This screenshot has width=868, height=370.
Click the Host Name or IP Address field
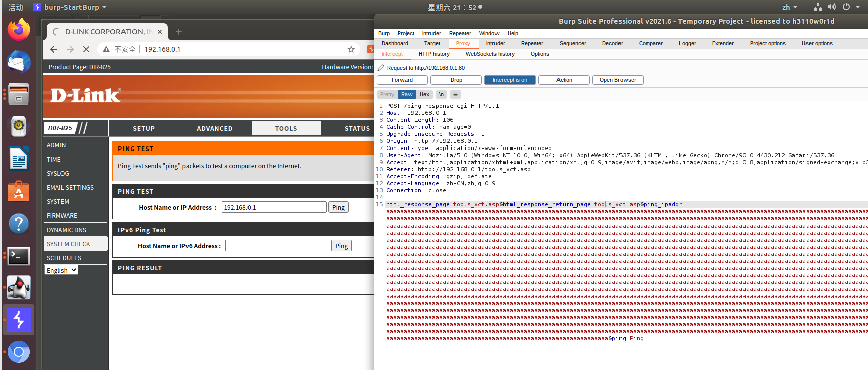click(x=274, y=207)
